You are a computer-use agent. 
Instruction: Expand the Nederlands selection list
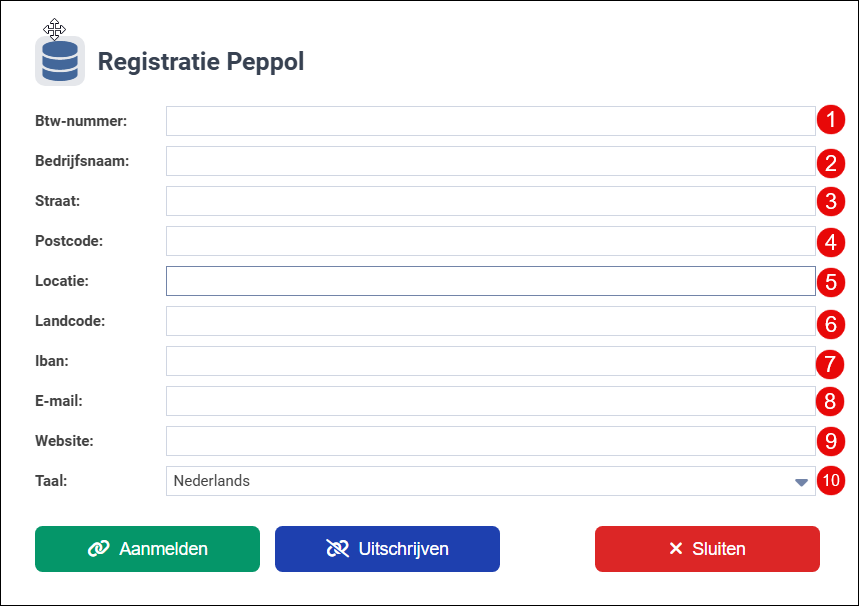click(x=490, y=481)
